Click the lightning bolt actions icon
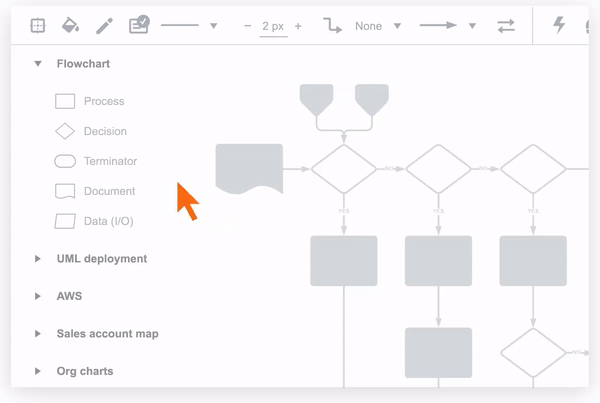 pyautogui.click(x=559, y=26)
